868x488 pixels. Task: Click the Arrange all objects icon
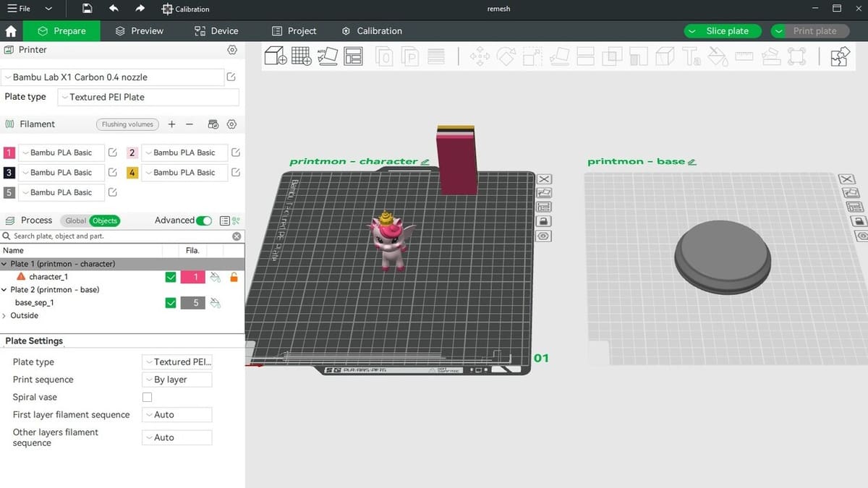point(354,56)
